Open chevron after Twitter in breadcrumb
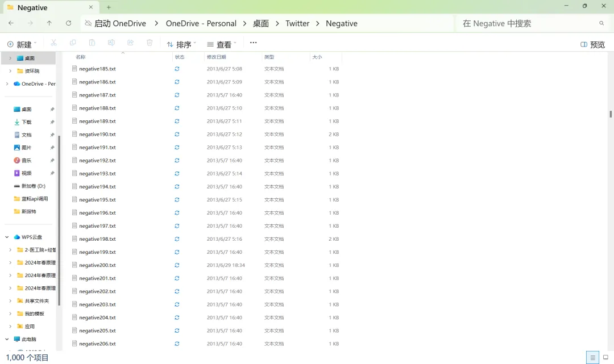The height and width of the screenshot is (364, 614). [318, 23]
